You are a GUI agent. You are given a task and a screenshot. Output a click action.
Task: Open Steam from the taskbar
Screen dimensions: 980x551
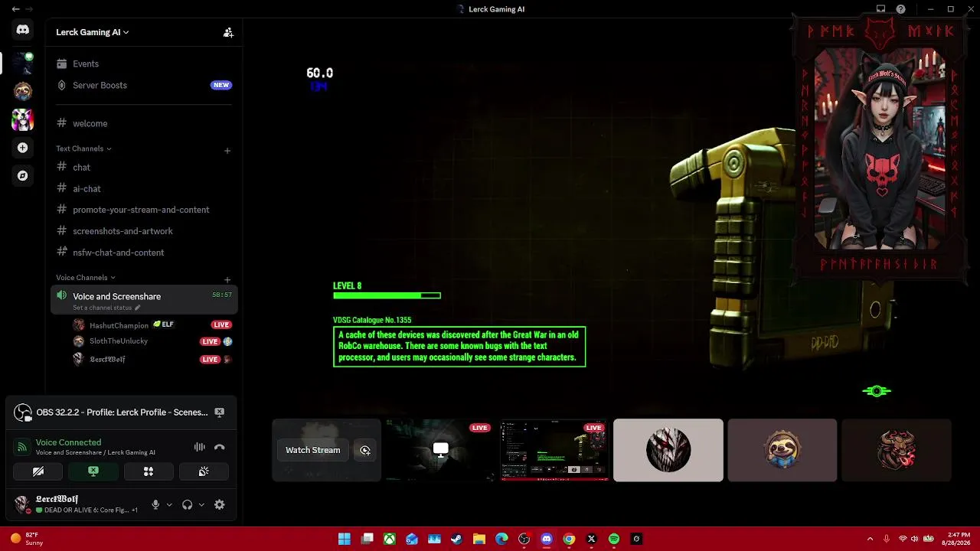point(456,539)
